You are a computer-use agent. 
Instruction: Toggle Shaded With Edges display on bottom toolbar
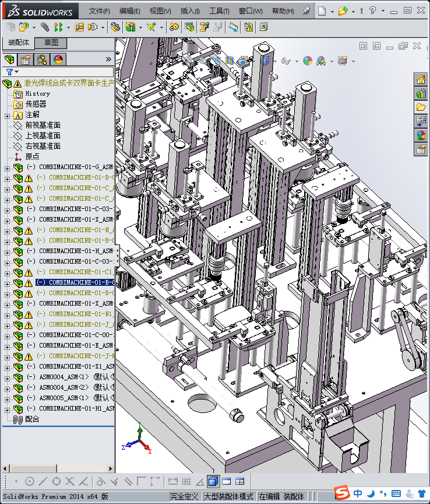pyautogui.click(x=213, y=481)
